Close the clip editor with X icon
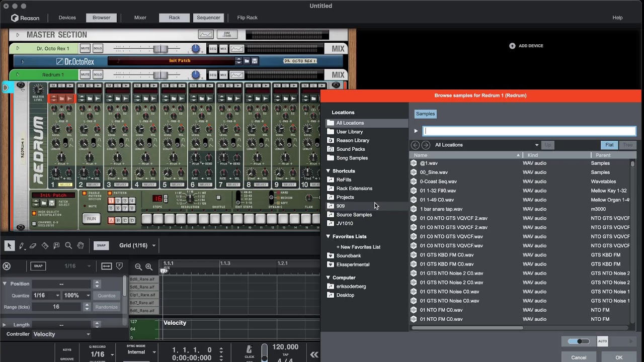This screenshot has width=644, height=362. tap(7, 266)
